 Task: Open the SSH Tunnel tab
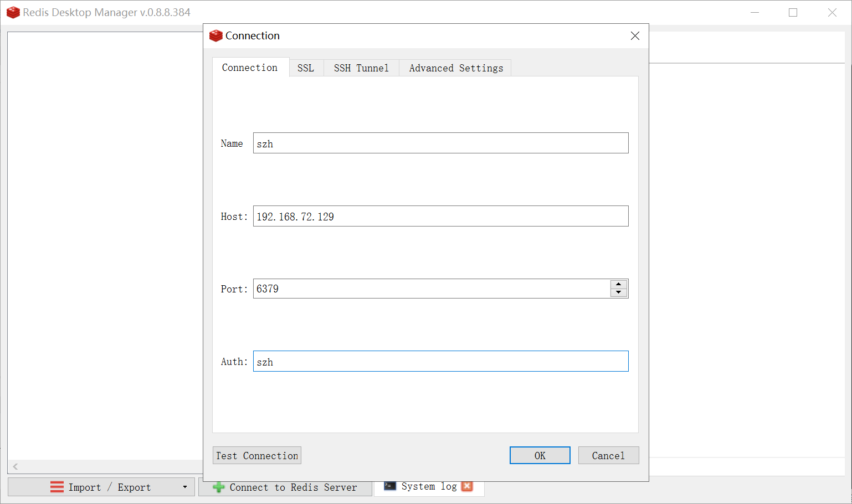point(361,68)
